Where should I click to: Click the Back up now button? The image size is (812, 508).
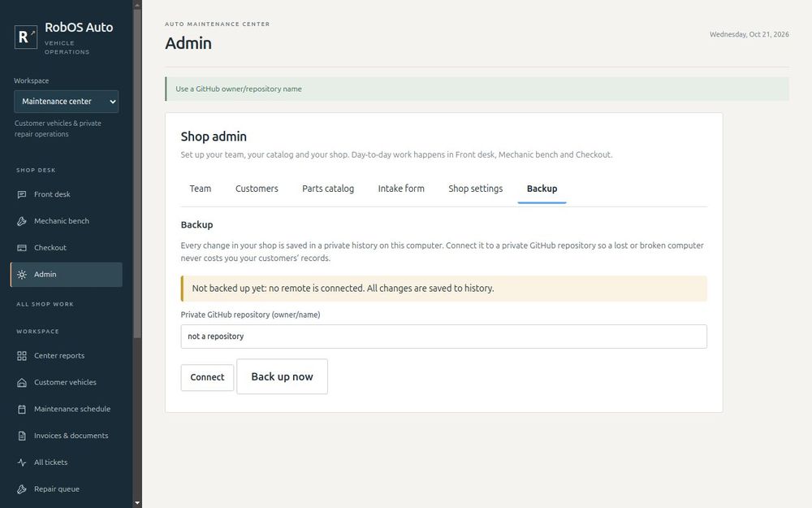[x=283, y=377]
